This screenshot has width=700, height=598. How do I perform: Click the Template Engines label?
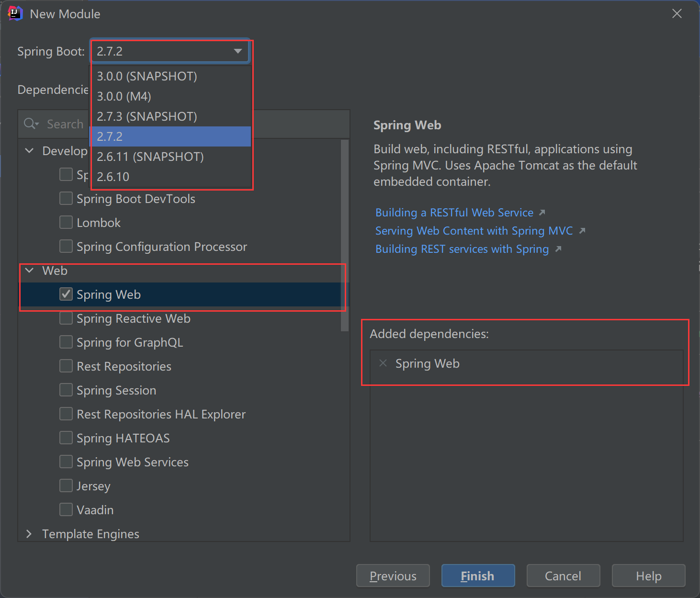tap(90, 534)
